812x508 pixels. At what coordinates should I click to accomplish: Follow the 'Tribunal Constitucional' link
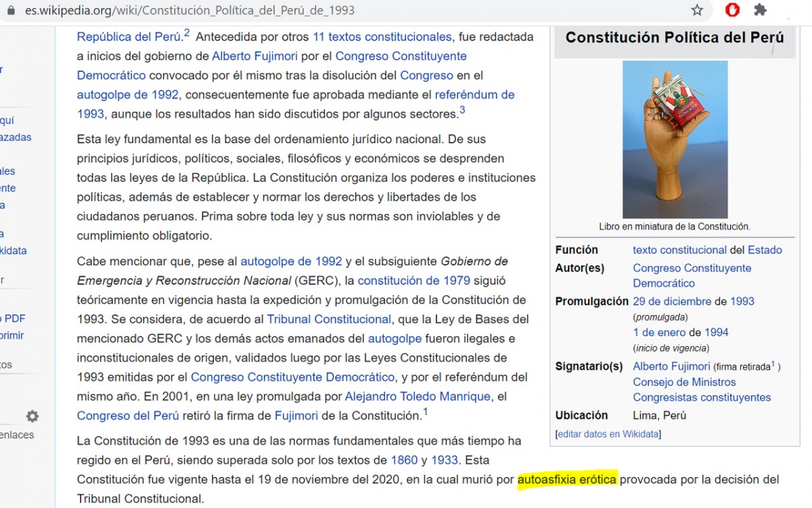[329, 319]
